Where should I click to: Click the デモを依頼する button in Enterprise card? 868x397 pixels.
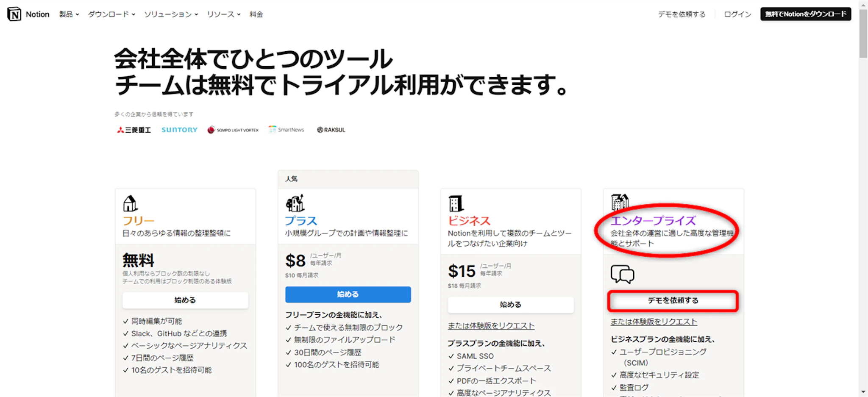[x=673, y=301]
